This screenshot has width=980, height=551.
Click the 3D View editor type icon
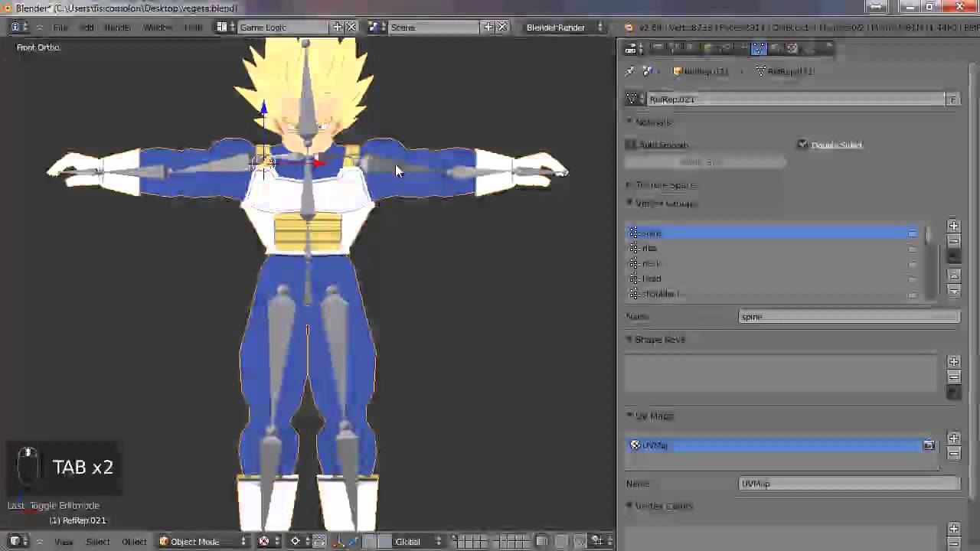tap(19, 542)
